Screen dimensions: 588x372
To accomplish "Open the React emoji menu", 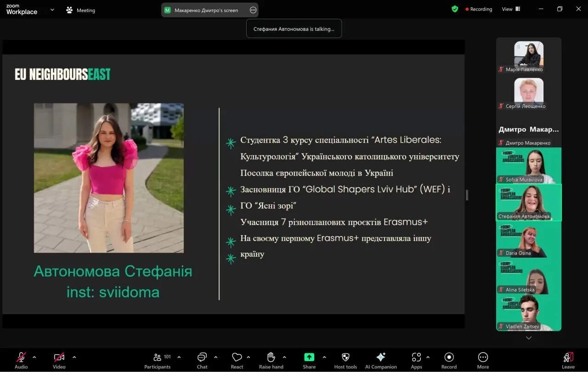I will 237,360.
